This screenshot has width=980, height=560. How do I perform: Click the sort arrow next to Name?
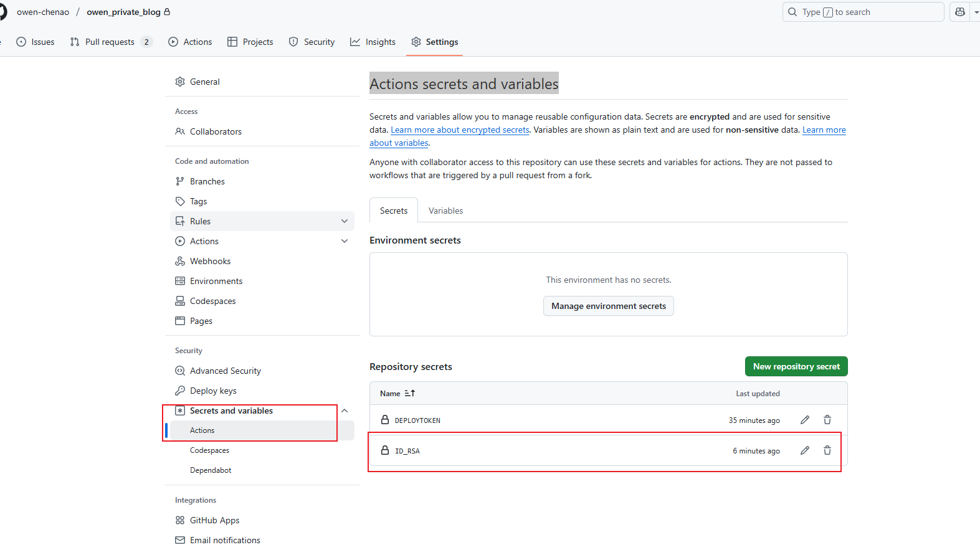tap(409, 393)
